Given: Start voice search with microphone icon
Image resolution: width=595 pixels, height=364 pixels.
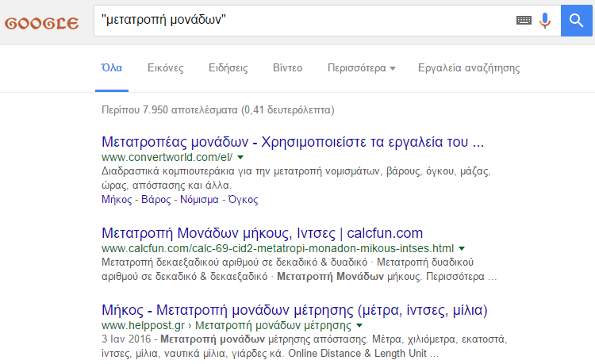Looking at the screenshot, I should tap(545, 21).
